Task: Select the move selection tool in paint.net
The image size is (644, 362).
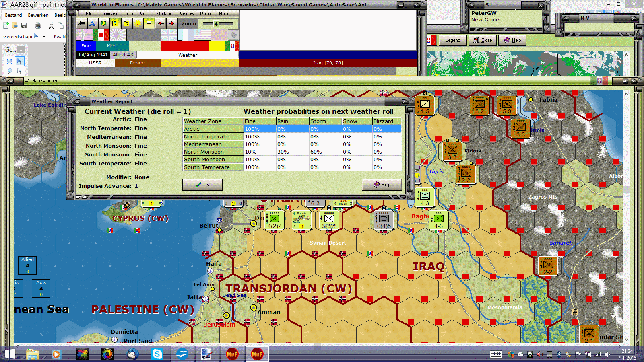Action: pyautogui.click(x=19, y=71)
